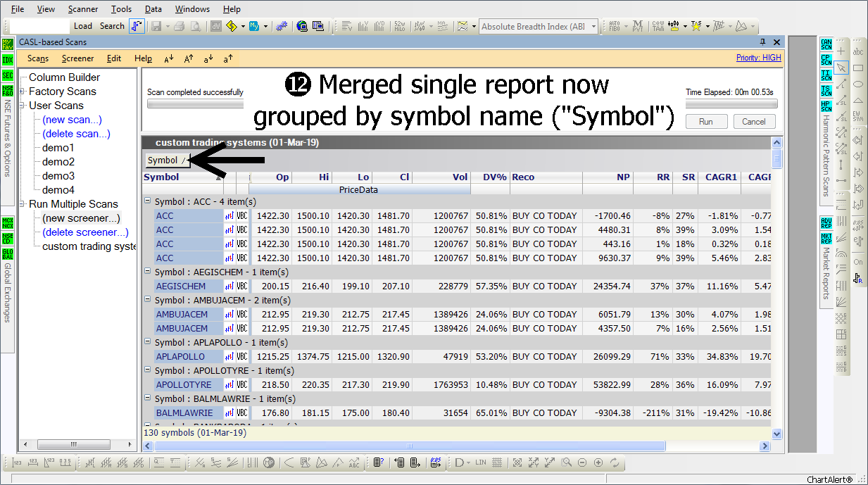Image resolution: width=868 pixels, height=485 pixels.
Task: Toggle the pin on CASL-based Scans panel
Action: [x=762, y=42]
